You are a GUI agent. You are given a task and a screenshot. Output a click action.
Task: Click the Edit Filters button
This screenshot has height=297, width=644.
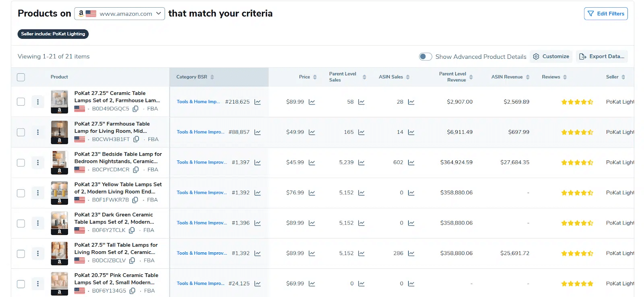(606, 14)
